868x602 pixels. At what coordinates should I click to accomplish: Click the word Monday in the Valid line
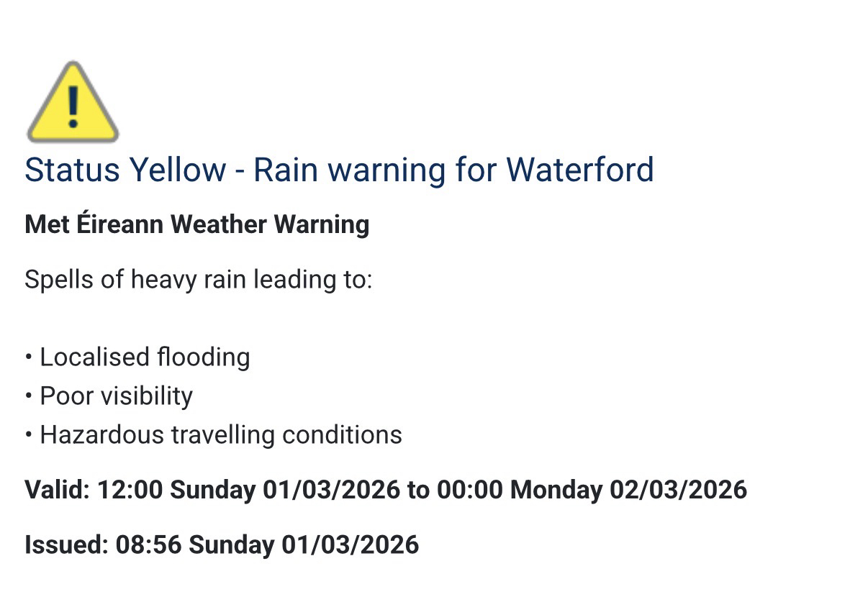tap(556, 490)
